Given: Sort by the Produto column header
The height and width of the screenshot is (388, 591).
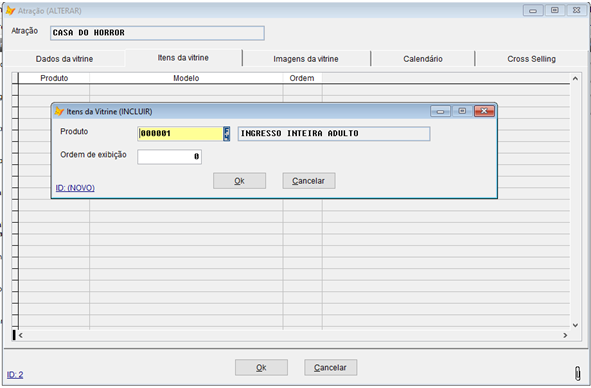Looking at the screenshot, I should coord(54,78).
